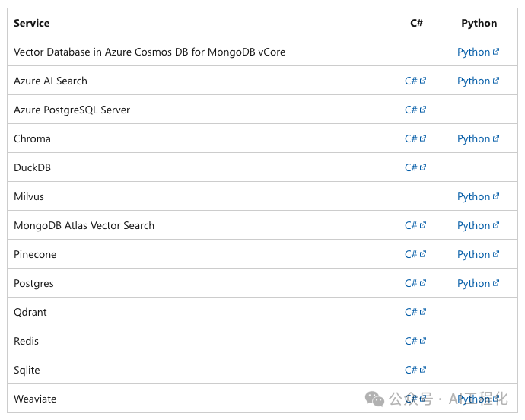Open the Python link in the Postgres row
525x420 pixels.
tap(473, 283)
